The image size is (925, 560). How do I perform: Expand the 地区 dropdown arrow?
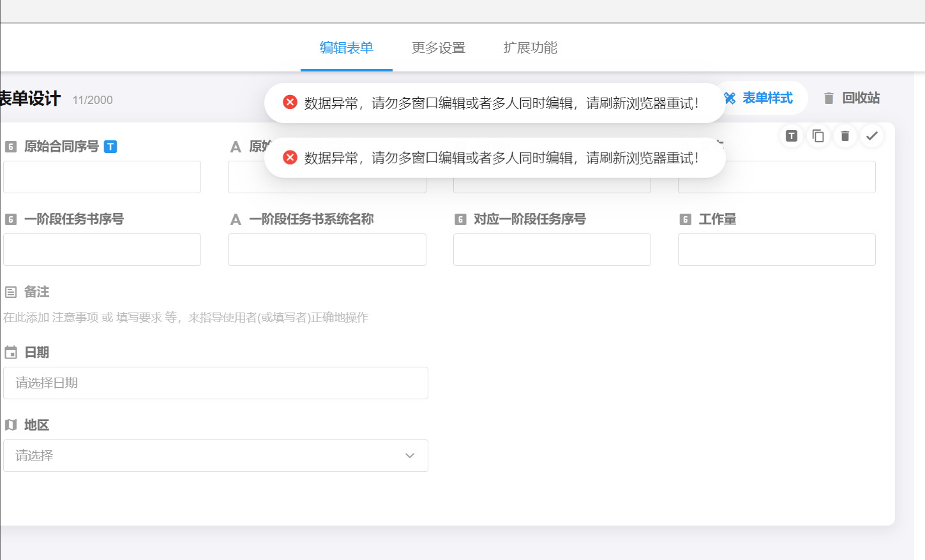click(409, 456)
